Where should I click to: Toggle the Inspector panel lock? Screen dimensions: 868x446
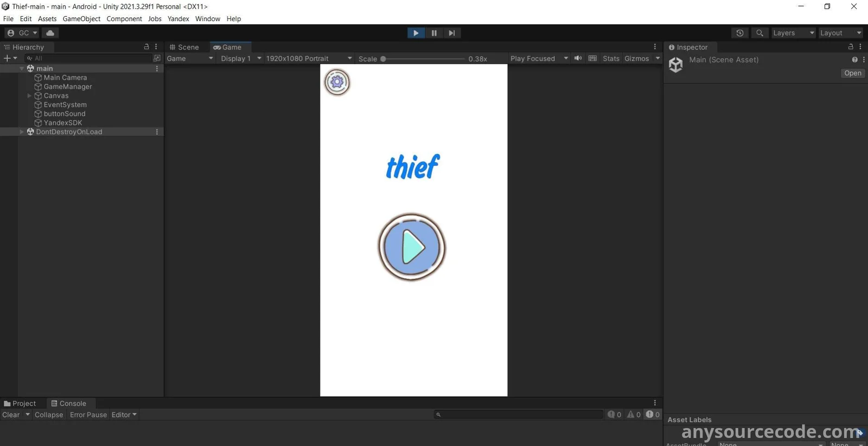(850, 47)
